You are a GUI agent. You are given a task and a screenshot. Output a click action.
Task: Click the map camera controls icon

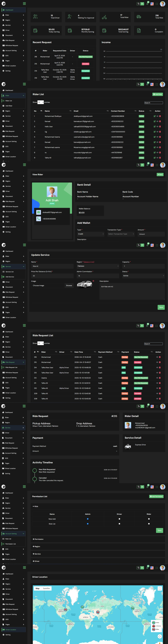pos(160,636)
